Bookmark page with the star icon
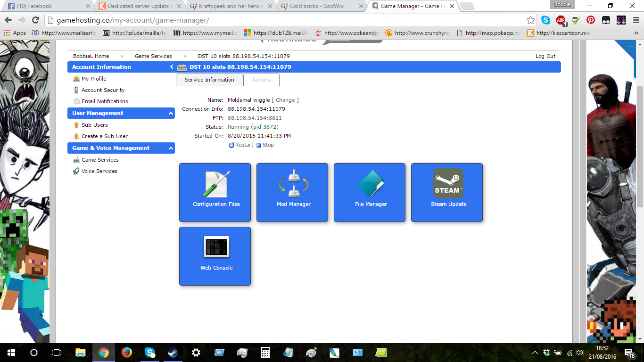 530,20
